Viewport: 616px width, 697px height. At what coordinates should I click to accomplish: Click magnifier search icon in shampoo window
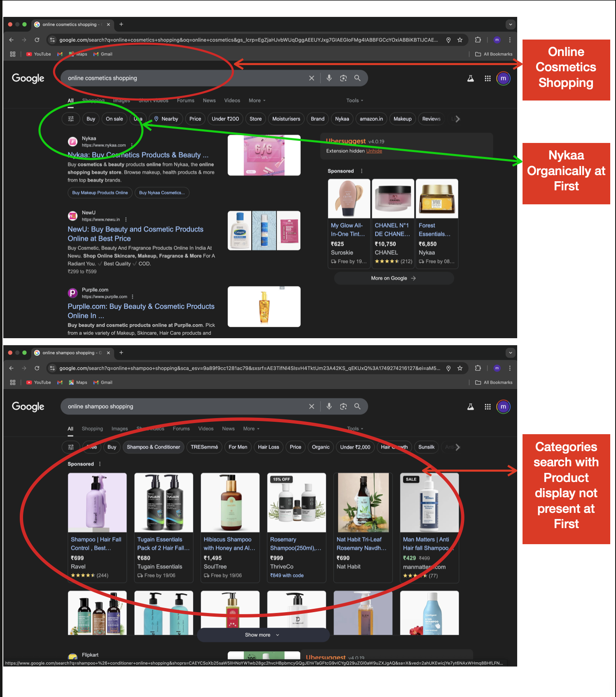point(357,406)
